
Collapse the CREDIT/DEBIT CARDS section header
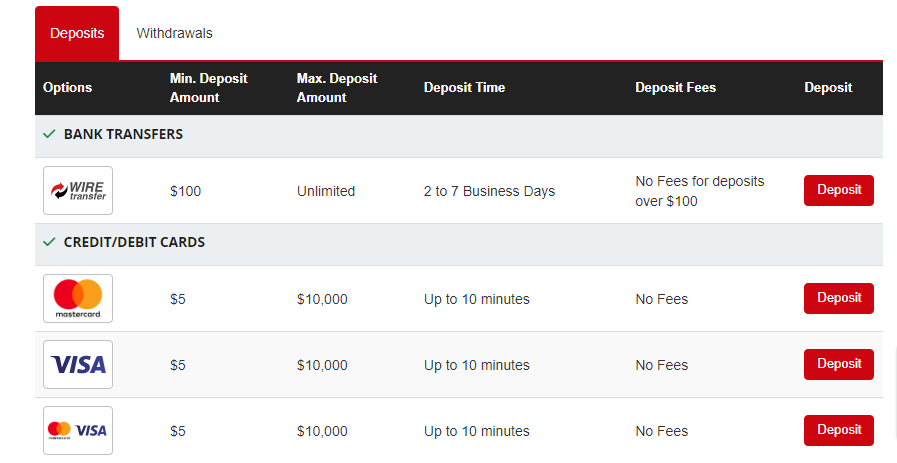pos(459,244)
